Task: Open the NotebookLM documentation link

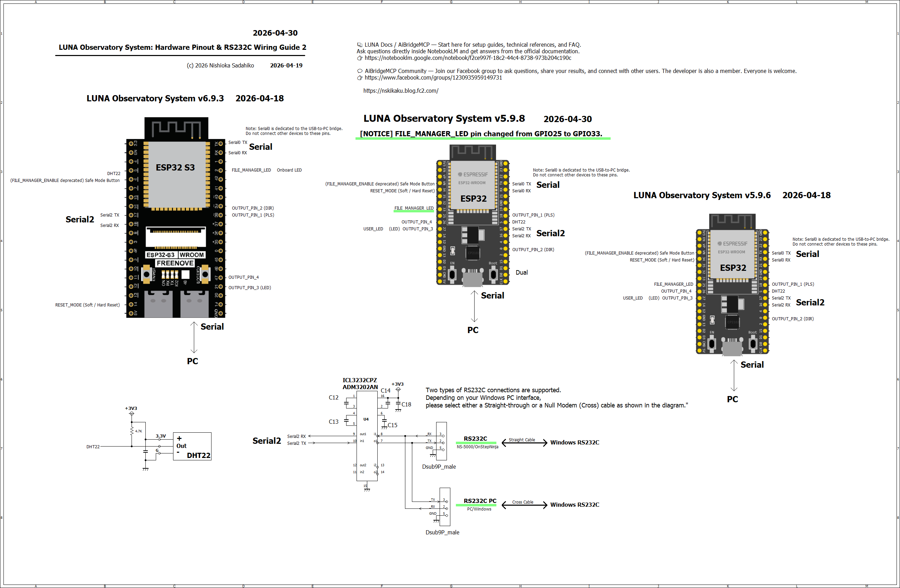Action: (x=468, y=58)
